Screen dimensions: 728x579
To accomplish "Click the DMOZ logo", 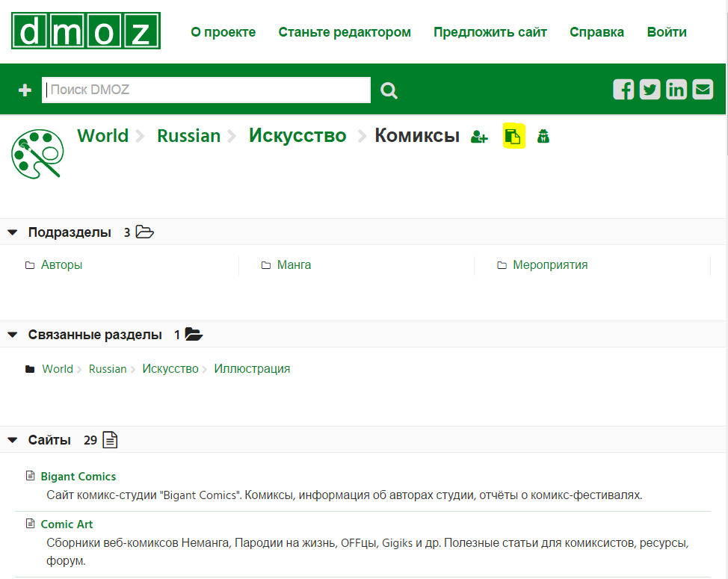I will pyautogui.click(x=86, y=31).
